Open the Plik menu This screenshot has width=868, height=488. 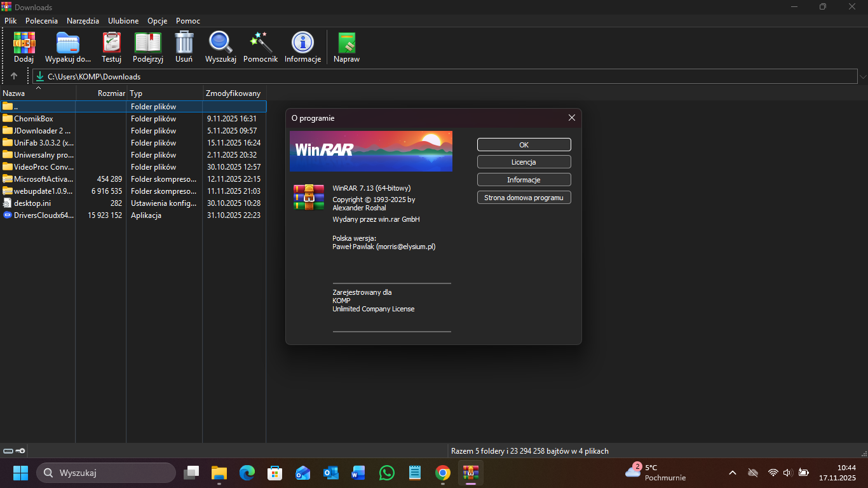(10, 21)
